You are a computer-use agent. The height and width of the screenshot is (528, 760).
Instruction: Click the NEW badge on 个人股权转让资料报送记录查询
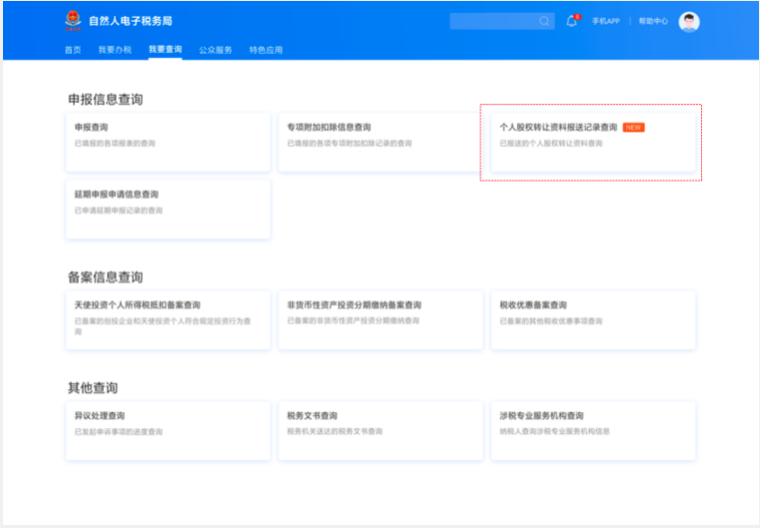coord(633,127)
